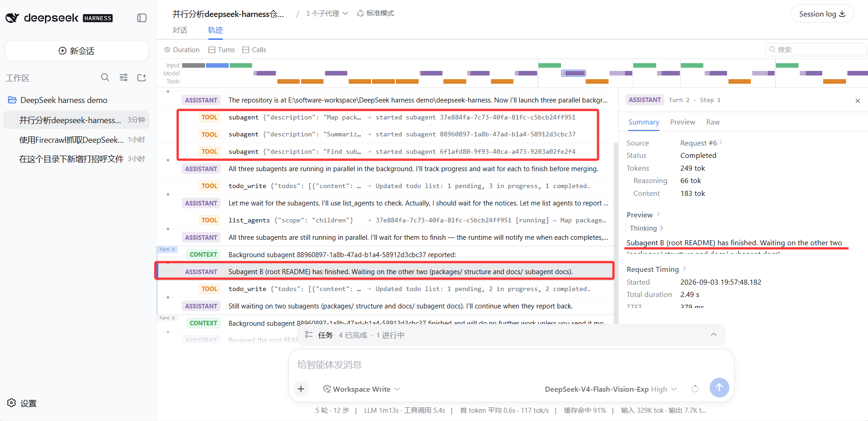Click the 任务 list icon
The image size is (868, 421).
coord(309,335)
